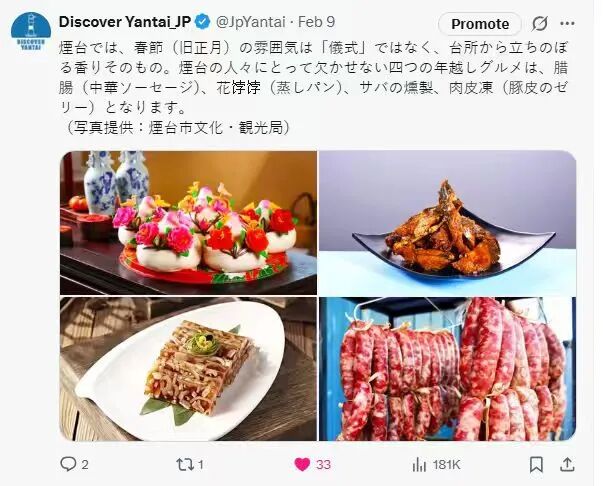Bookmark this post
The width and height of the screenshot is (603, 486).
pos(536,464)
